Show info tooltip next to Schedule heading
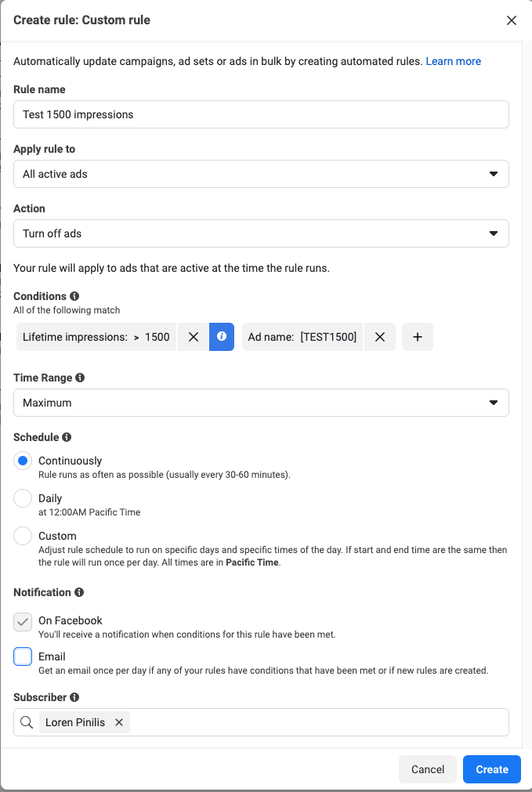This screenshot has height=792, width=532. tap(67, 437)
